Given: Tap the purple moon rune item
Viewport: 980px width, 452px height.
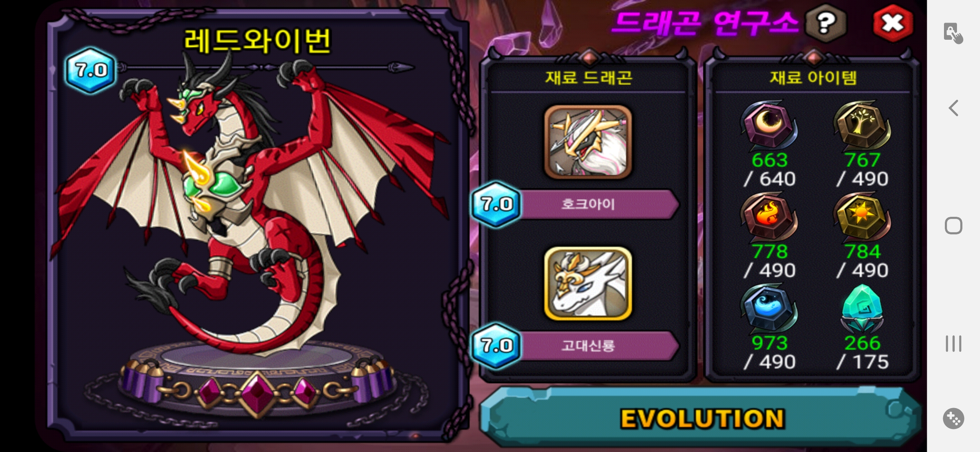Looking at the screenshot, I should (x=769, y=125).
